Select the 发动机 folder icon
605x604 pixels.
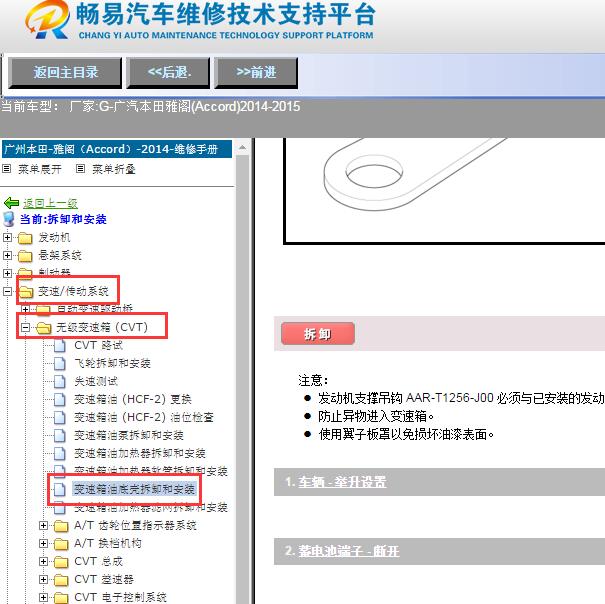coord(25,238)
